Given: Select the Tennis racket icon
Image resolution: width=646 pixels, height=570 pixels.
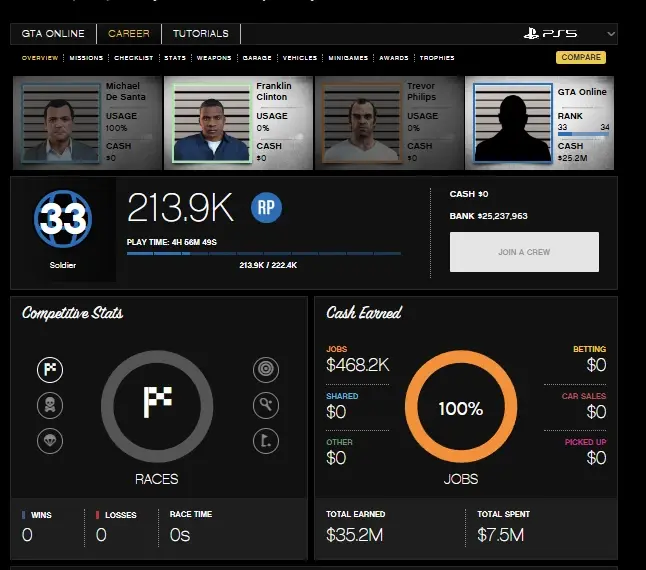Looking at the screenshot, I should (265, 405).
